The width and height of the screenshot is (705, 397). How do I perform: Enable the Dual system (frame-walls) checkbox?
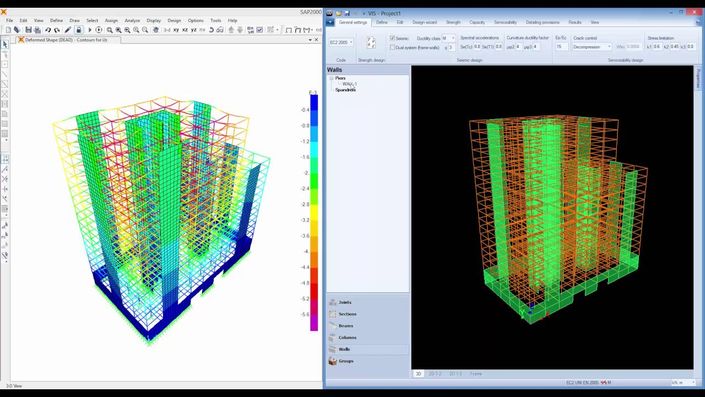(392, 47)
